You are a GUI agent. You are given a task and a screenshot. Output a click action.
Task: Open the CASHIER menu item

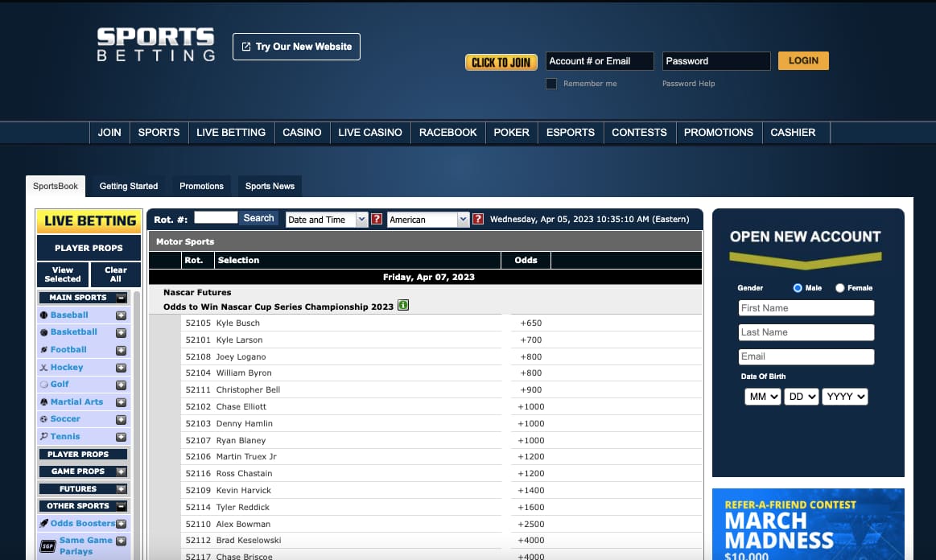point(793,133)
